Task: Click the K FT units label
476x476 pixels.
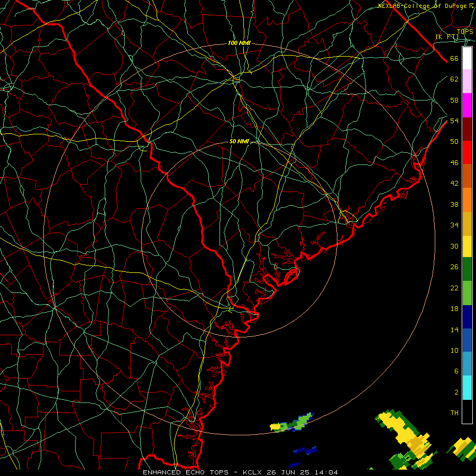Action: point(447,37)
